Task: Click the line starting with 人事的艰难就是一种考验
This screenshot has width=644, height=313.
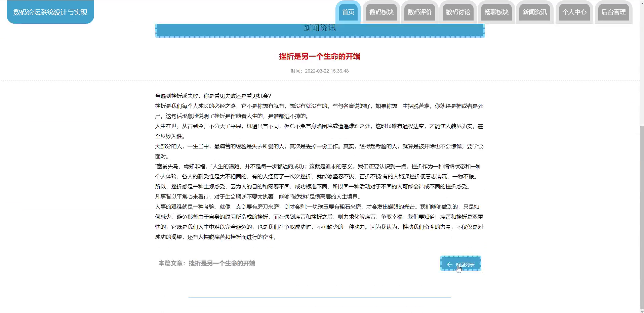Action: coord(317,207)
